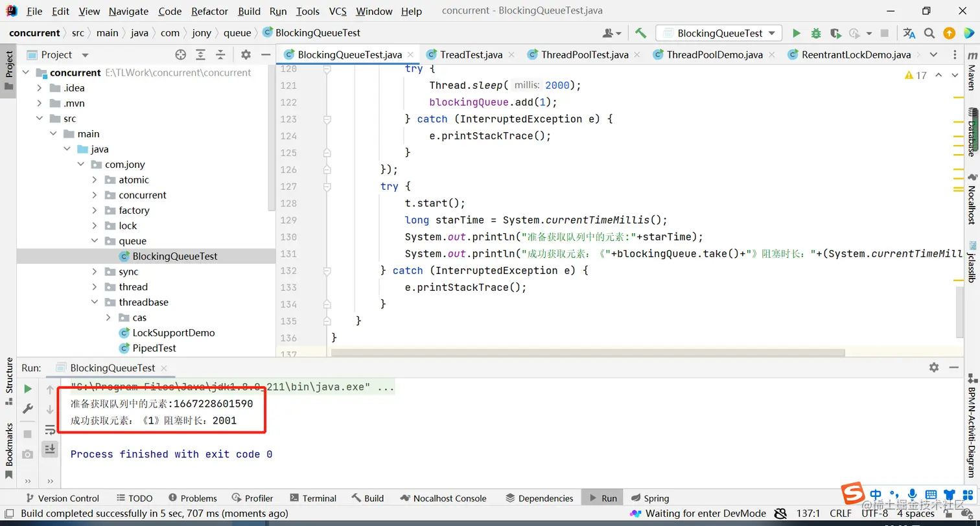The height and width of the screenshot is (526, 980).
Task: Open the Problems tool window
Action: click(x=192, y=498)
